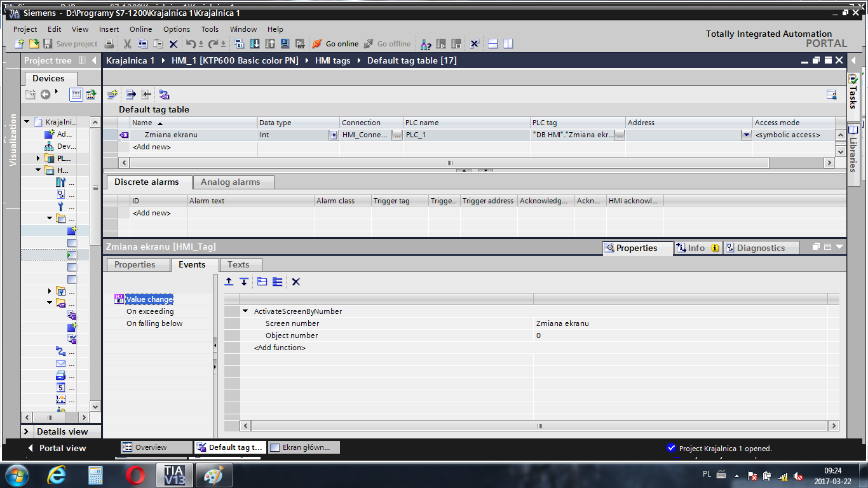Click Add function link in events list

(280, 348)
